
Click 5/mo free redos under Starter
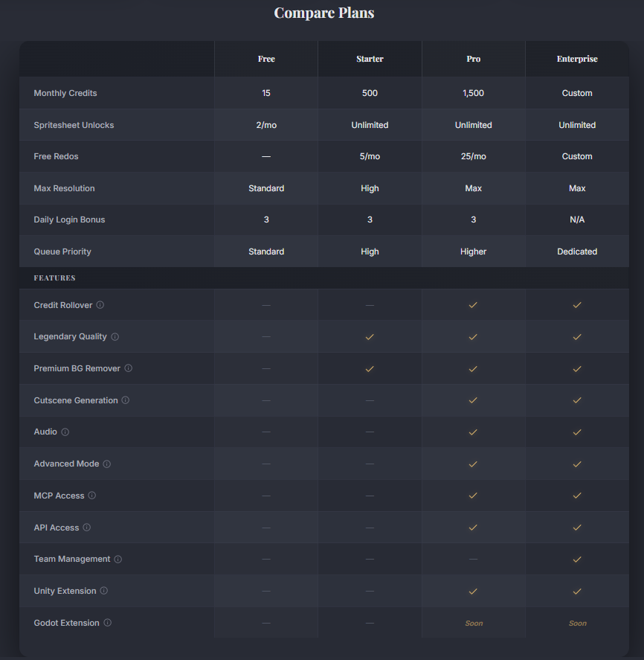pyautogui.click(x=370, y=156)
